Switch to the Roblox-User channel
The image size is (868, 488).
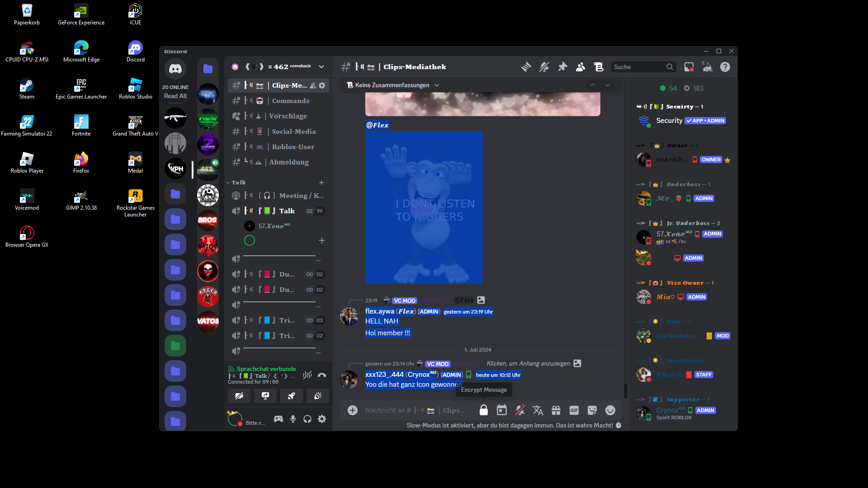pos(278,147)
